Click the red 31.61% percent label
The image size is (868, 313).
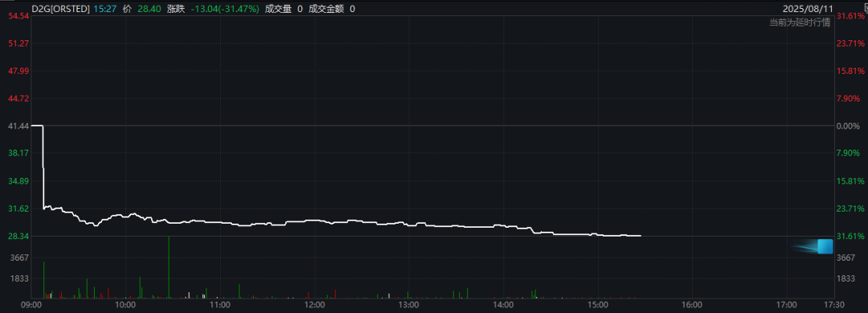tap(850, 16)
